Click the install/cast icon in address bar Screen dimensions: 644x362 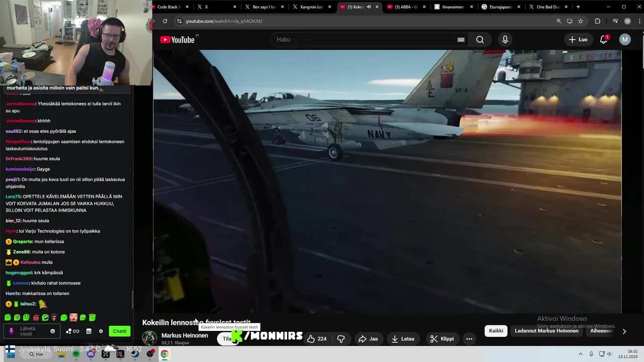coord(570,21)
